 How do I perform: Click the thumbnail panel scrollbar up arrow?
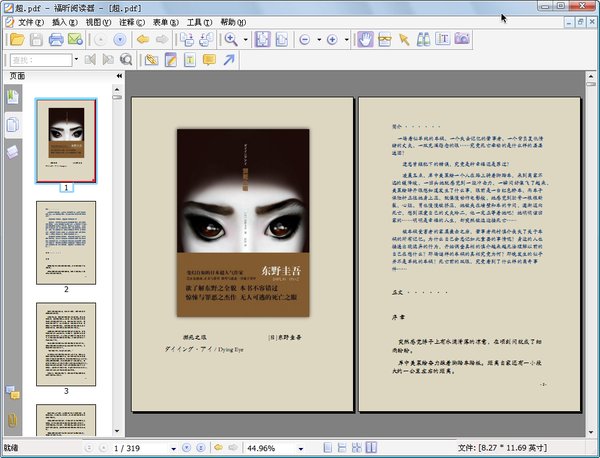117,89
